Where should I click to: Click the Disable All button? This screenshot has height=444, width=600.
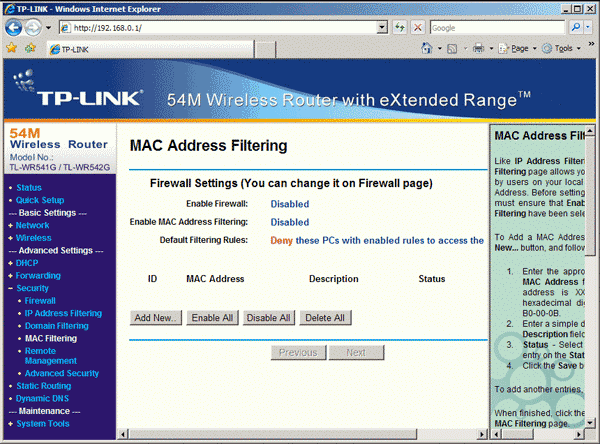(x=269, y=318)
